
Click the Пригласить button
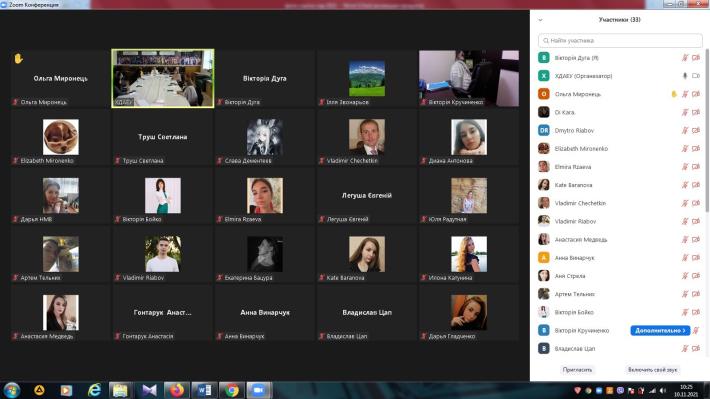[577, 370]
